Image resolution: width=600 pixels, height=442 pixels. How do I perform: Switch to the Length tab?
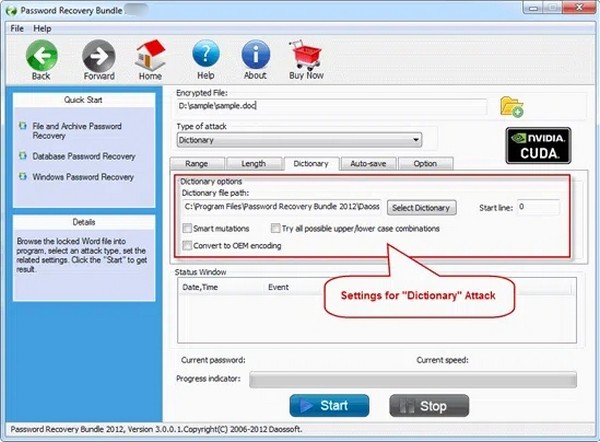click(253, 164)
